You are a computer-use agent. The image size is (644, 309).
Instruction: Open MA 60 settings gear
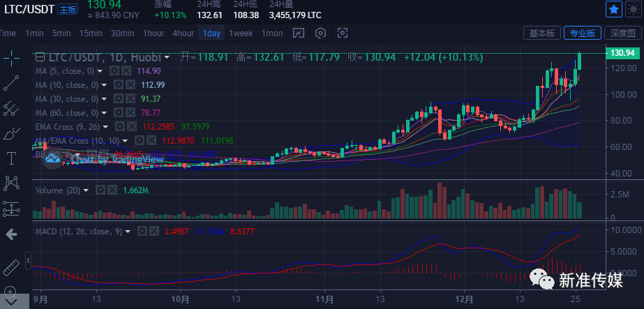(119, 113)
